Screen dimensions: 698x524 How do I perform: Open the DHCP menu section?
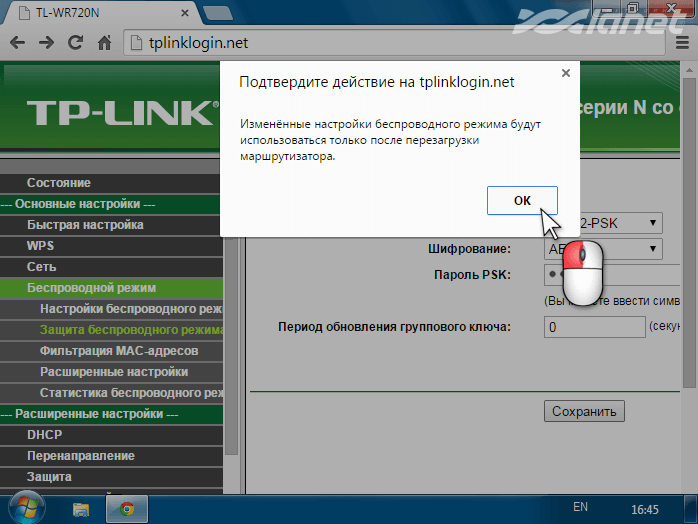point(110,435)
